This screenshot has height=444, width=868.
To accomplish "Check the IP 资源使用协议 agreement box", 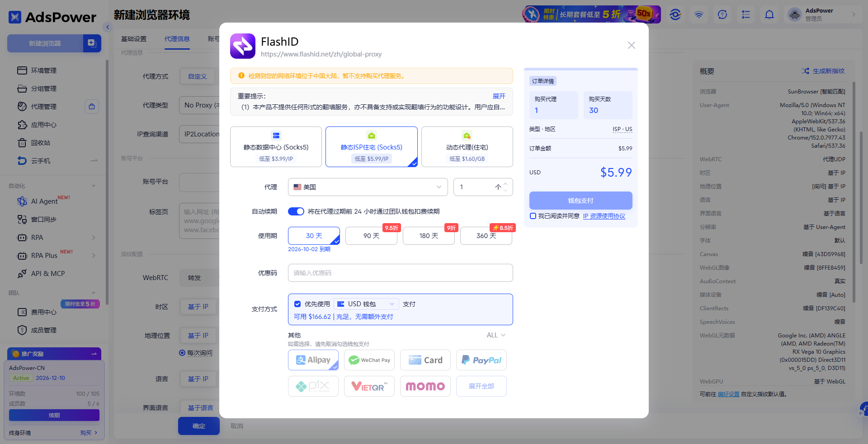I will tap(533, 216).
